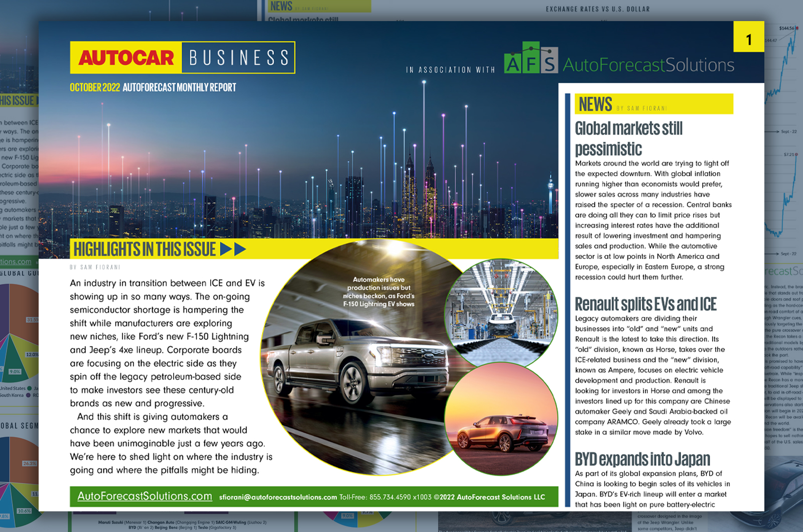Screen dimensions: 803x532
Task: Click the yellow page number 1 box
Action: (x=749, y=37)
